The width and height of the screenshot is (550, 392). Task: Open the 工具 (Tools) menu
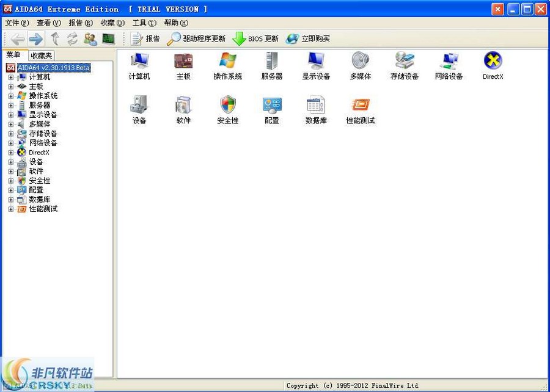click(144, 22)
